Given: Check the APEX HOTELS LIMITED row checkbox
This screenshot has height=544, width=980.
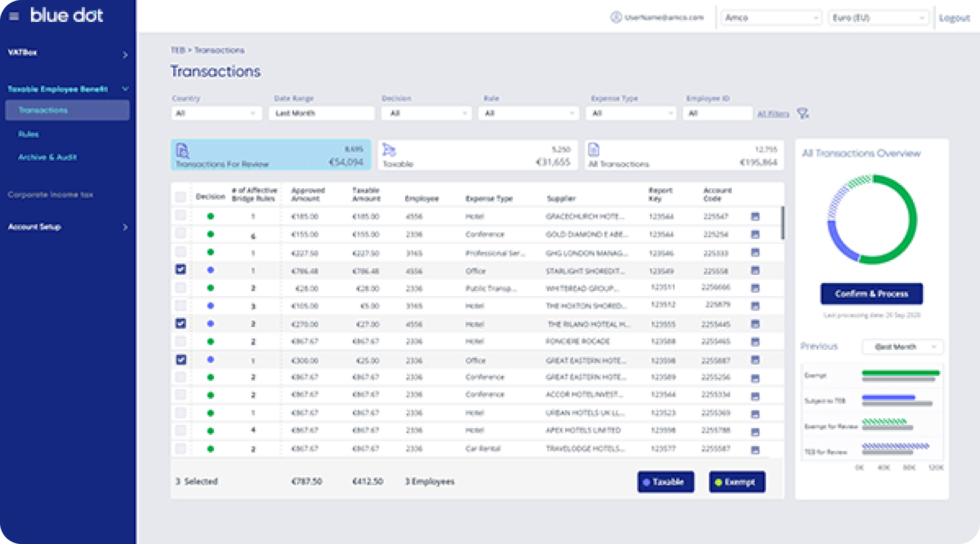Looking at the screenshot, I should [x=181, y=430].
